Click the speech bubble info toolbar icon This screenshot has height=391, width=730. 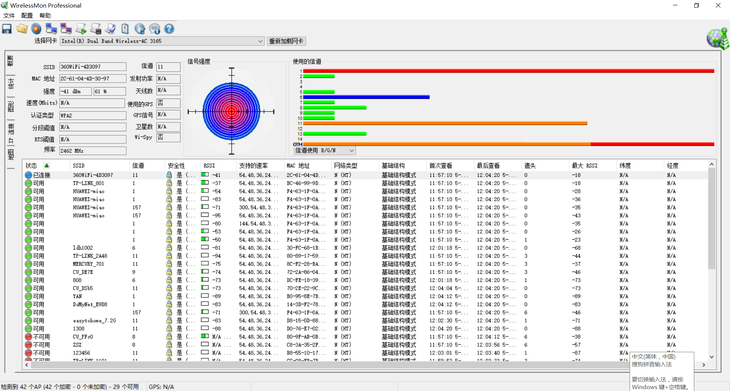coord(155,29)
